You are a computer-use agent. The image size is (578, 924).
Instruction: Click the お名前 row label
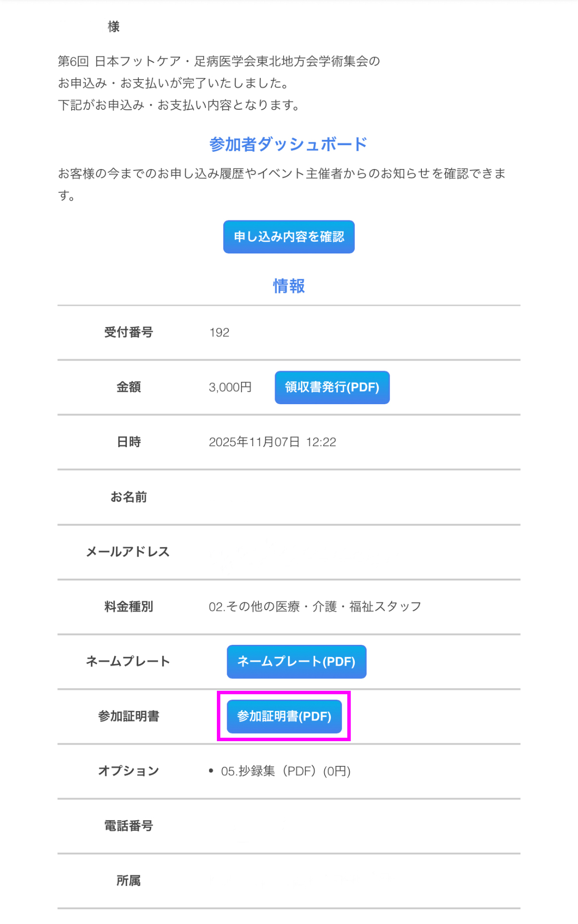(x=128, y=497)
